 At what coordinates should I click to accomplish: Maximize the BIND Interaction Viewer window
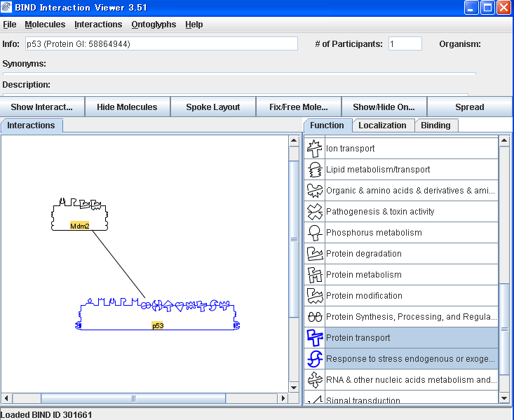[x=487, y=7]
